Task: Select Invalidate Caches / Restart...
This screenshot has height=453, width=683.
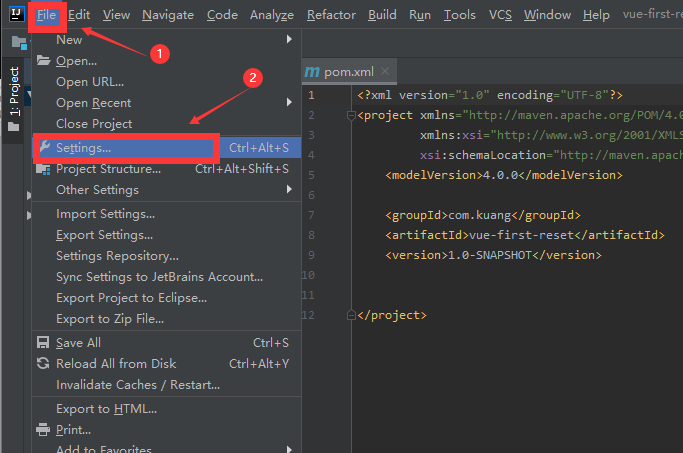Action: coord(166,385)
